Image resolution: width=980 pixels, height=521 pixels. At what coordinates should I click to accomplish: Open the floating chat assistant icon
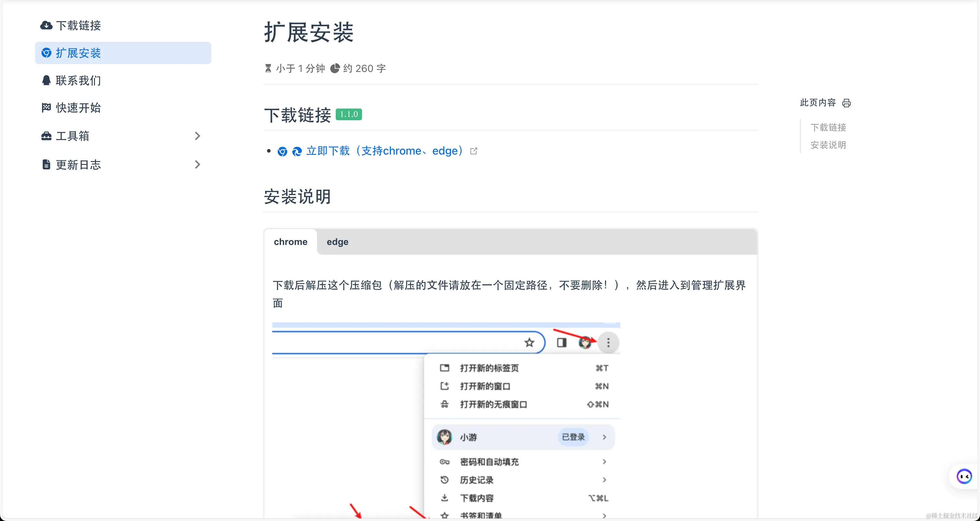point(964,476)
